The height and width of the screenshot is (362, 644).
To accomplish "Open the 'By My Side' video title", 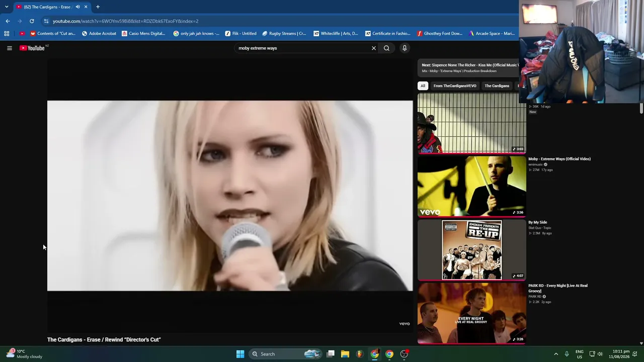I will click(x=537, y=222).
